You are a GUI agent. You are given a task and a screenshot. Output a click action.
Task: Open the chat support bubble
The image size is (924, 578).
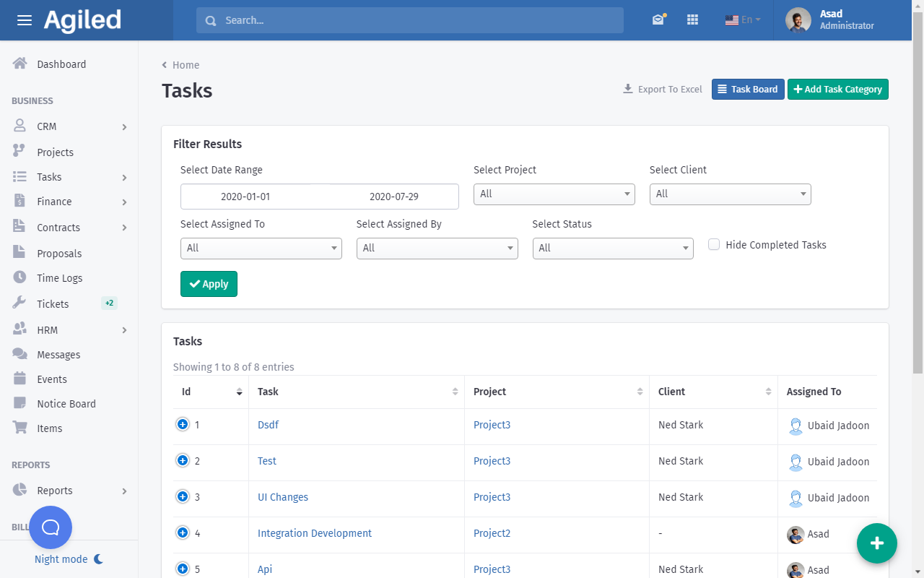(51, 527)
